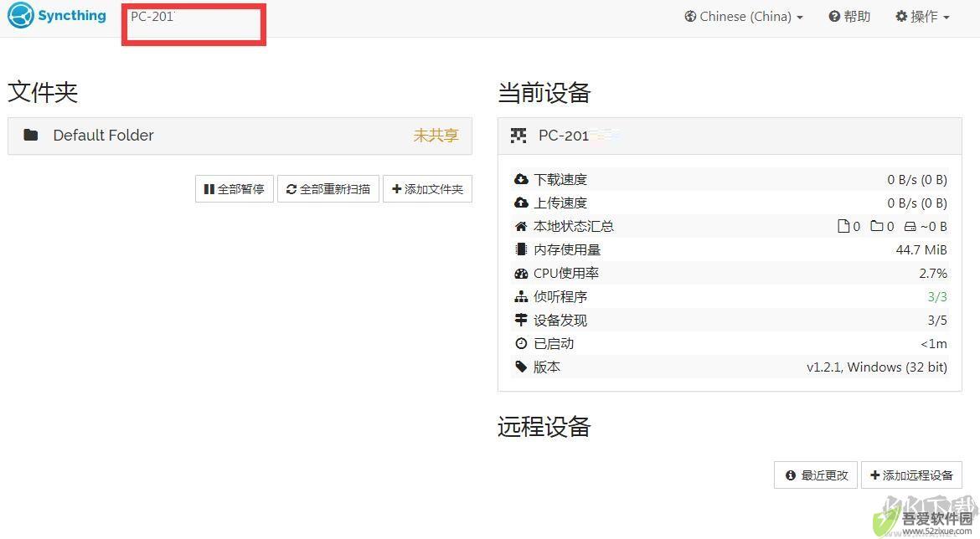Screen dimensions: 980x539
Task: Click the network icon for 侦听程序
Action: pos(521,297)
